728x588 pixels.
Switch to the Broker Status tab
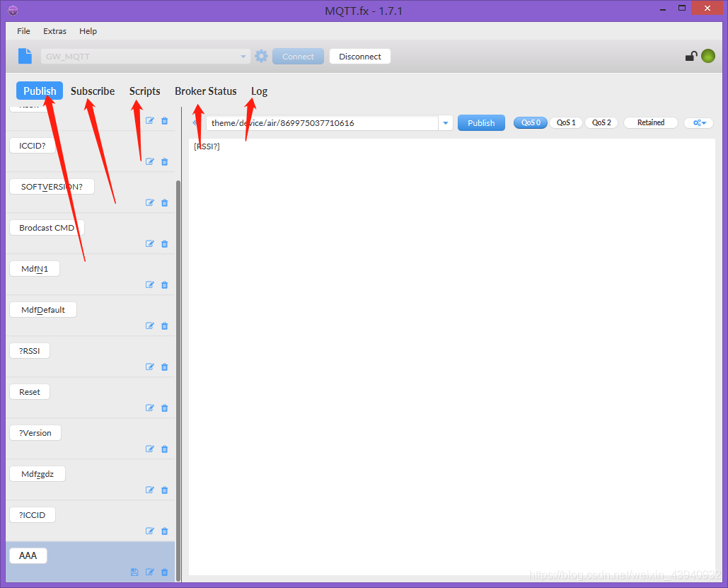tap(206, 91)
